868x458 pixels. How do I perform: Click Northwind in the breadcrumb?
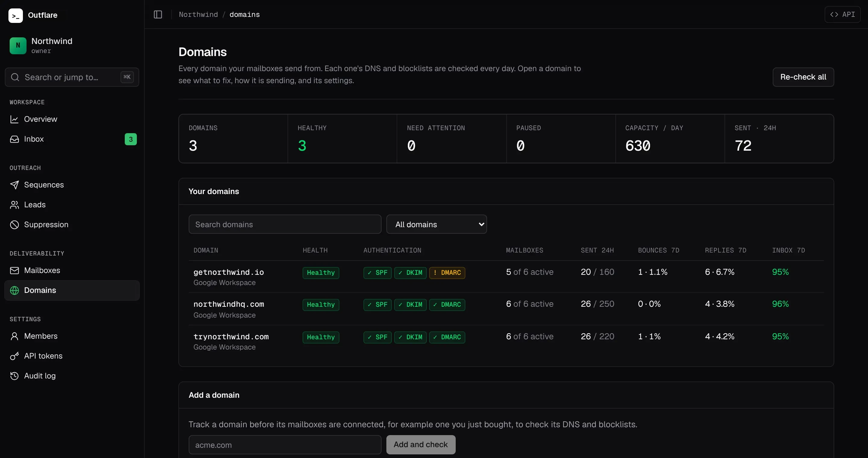click(x=198, y=14)
